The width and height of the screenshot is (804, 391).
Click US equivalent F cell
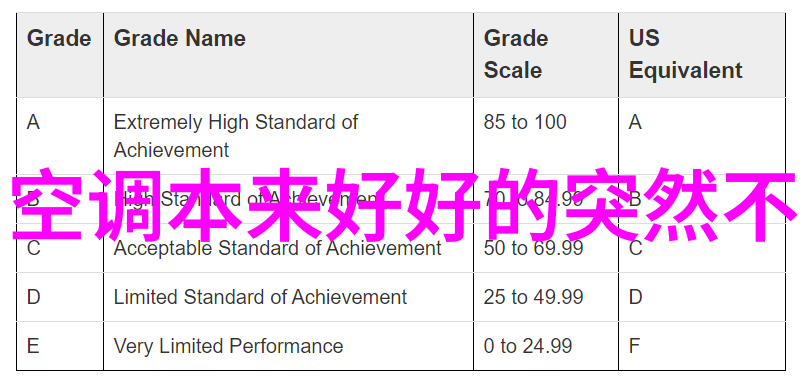tap(702, 346)
